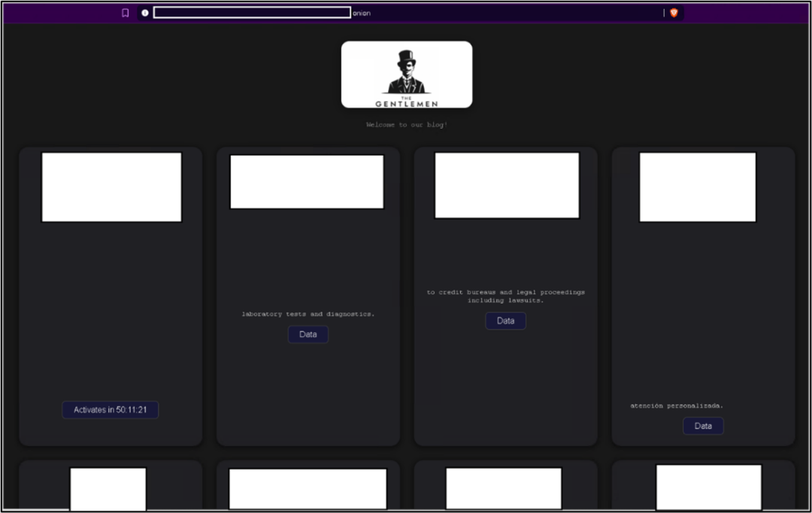Click the bottom row's second redacted thumbnail
This screenshot has width=812, height=513.
[308, 489]
